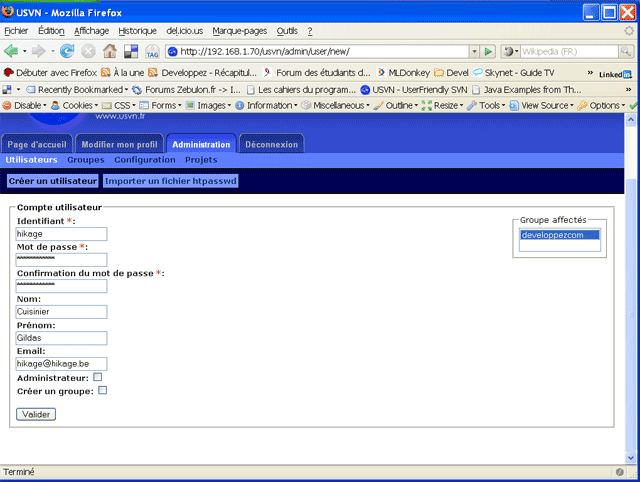
Task: Open the Disable menu in Web Developer toolbar
Action: pyautogui.click(x=24, y=105)
